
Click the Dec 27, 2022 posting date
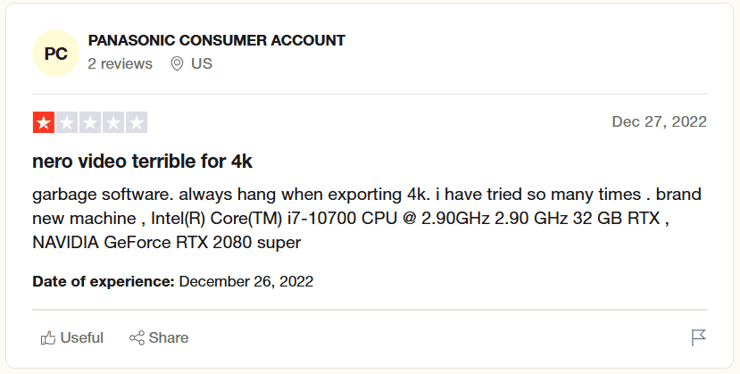pyautogui.click(x=659, y=122)
